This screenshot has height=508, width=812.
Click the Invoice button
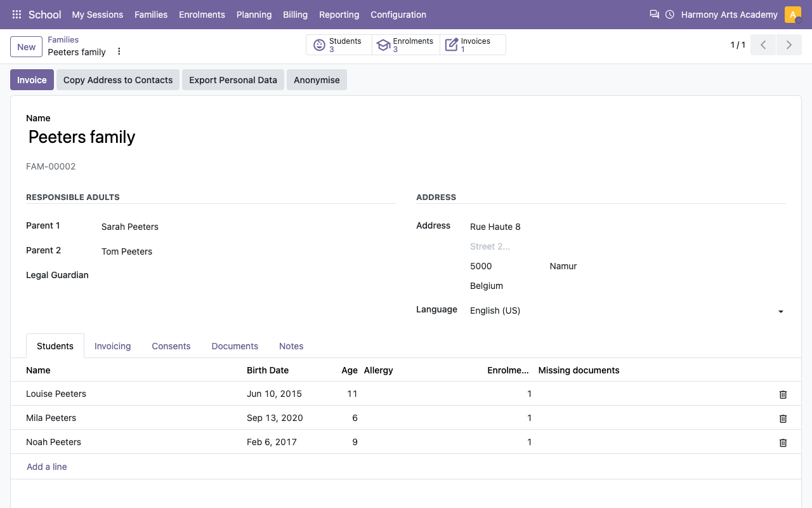click(32, 80)
